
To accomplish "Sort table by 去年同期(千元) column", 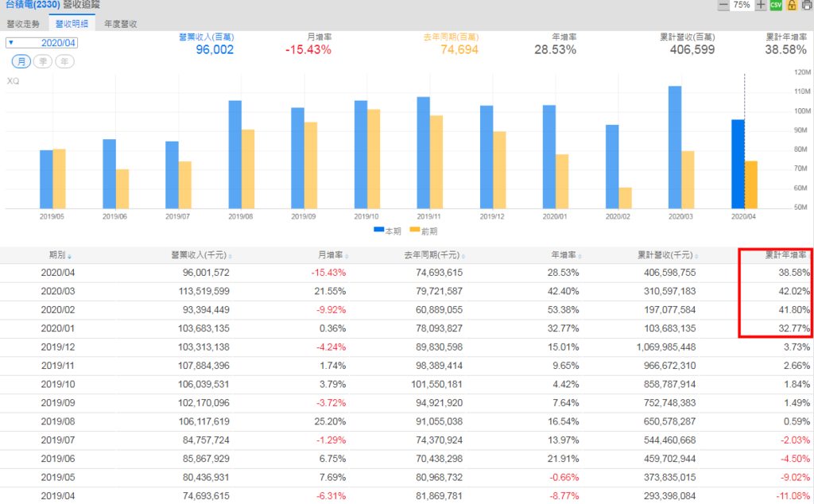I will tap(435, 255).
